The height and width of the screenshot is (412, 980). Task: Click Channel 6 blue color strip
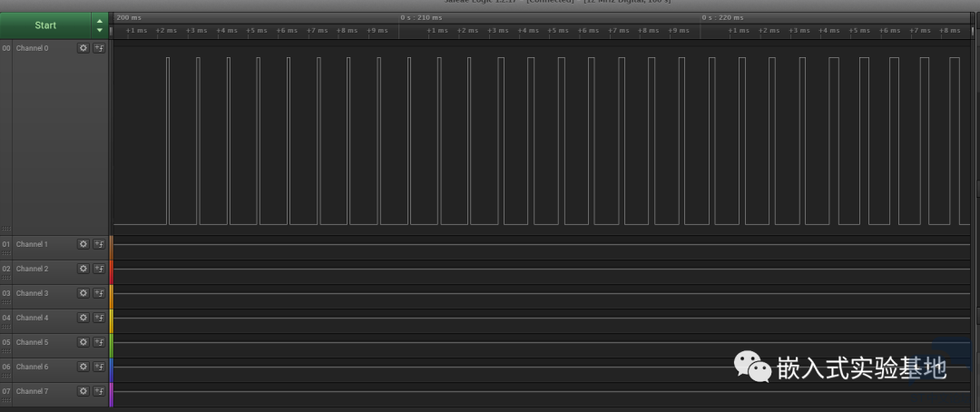112,370
